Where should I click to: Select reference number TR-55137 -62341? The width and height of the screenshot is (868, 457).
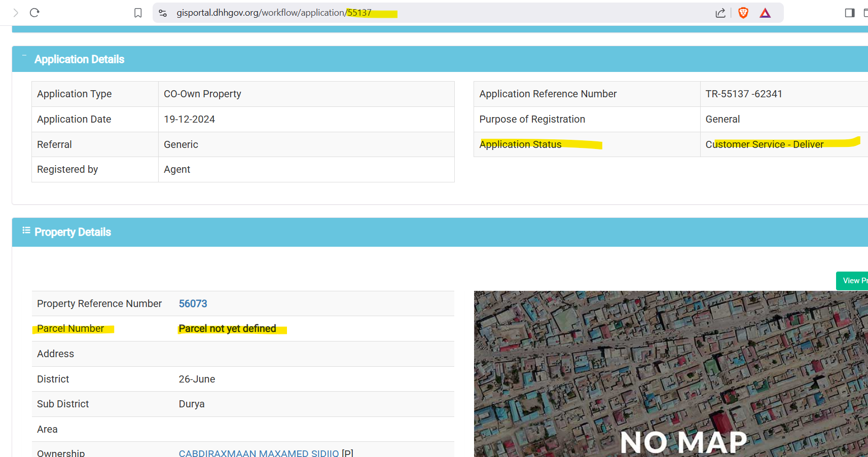744,94
